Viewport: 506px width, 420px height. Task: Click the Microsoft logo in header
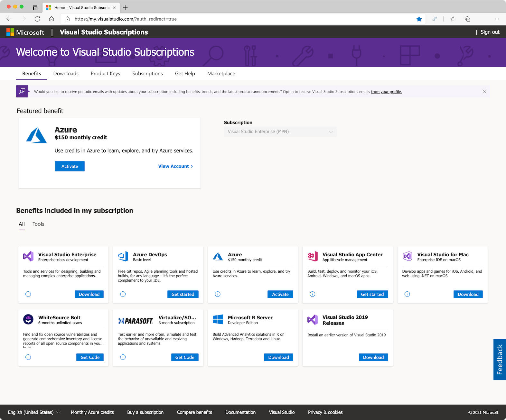coord(25,32)
